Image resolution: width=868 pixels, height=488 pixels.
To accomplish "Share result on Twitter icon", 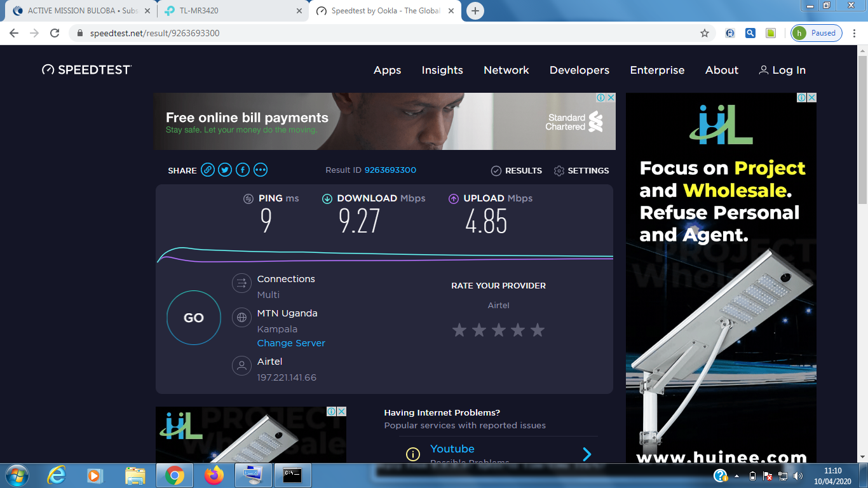I will (225, 170).
